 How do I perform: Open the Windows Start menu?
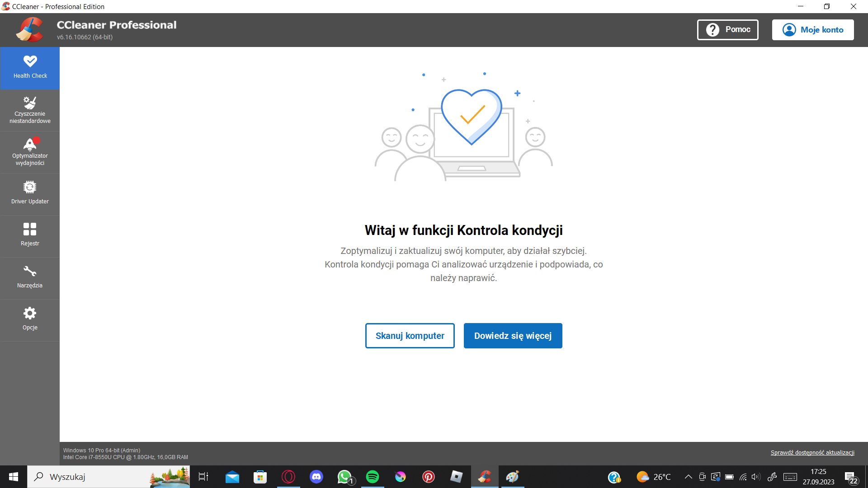[14, 477]
